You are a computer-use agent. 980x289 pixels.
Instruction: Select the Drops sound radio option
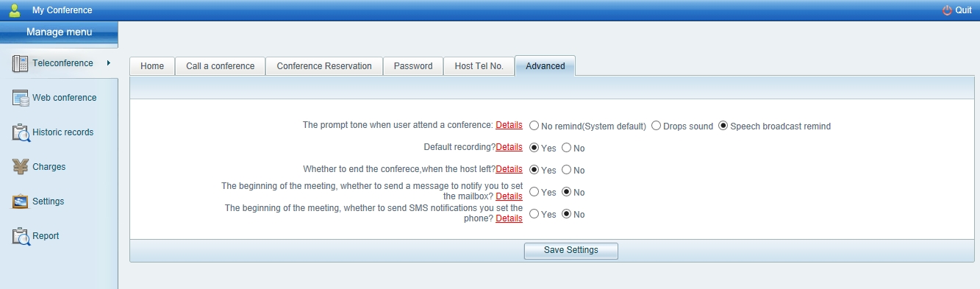click(657, 126)
